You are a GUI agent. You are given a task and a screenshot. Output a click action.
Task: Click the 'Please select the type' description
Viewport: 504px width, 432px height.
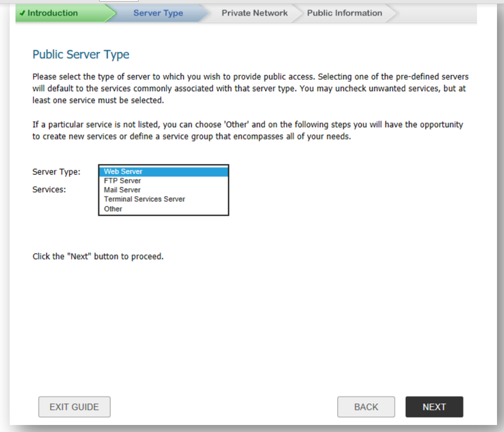click(250, 88)
